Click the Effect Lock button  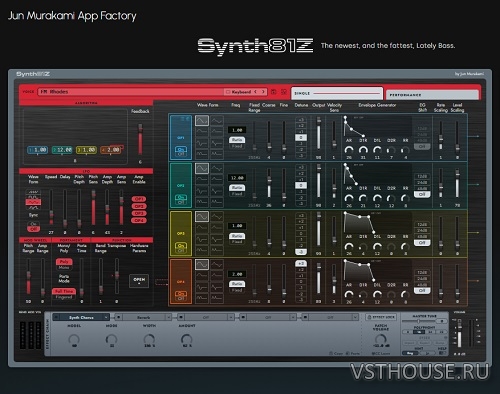point(381,317)
